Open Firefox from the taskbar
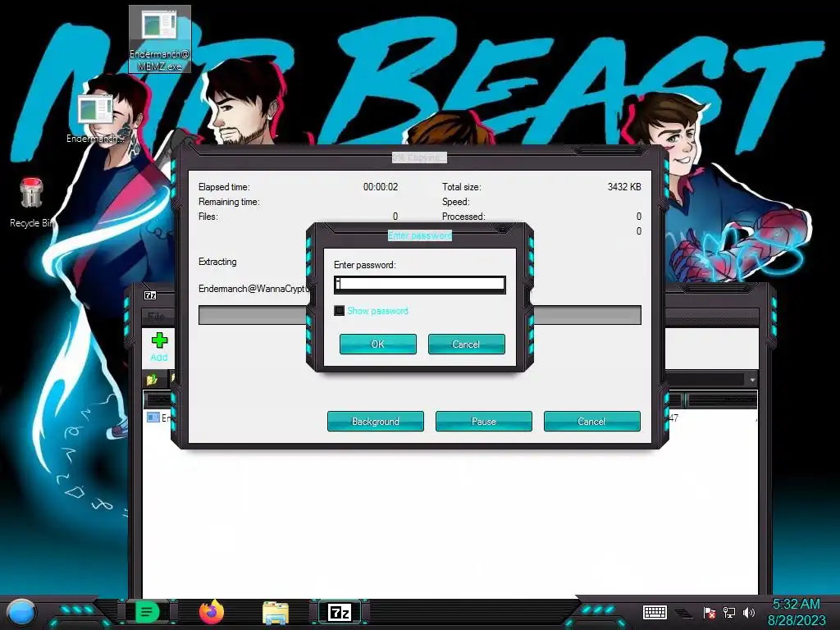Viewport: 840px width, 630px height. pos(212,612)
